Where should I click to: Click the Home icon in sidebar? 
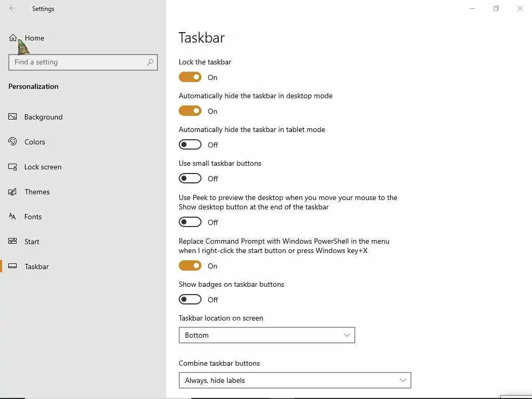tap(13, 38)
